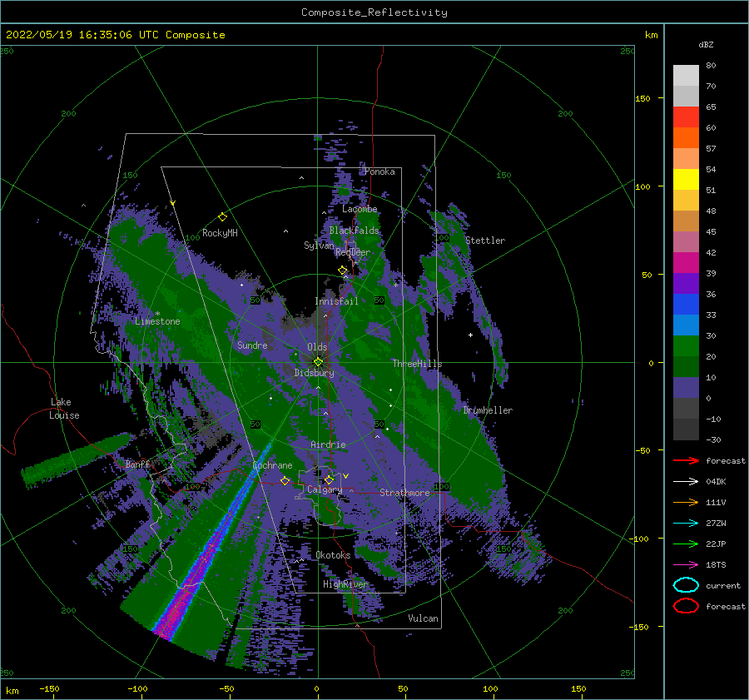
Task: Click the magenta 18TS arrow icon
Action: [x=686, y=565]
